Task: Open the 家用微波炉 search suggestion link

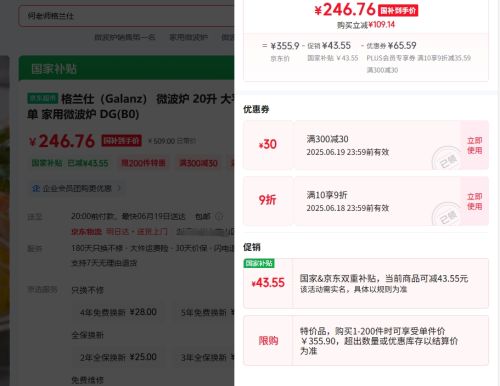Action: [188, 37]
